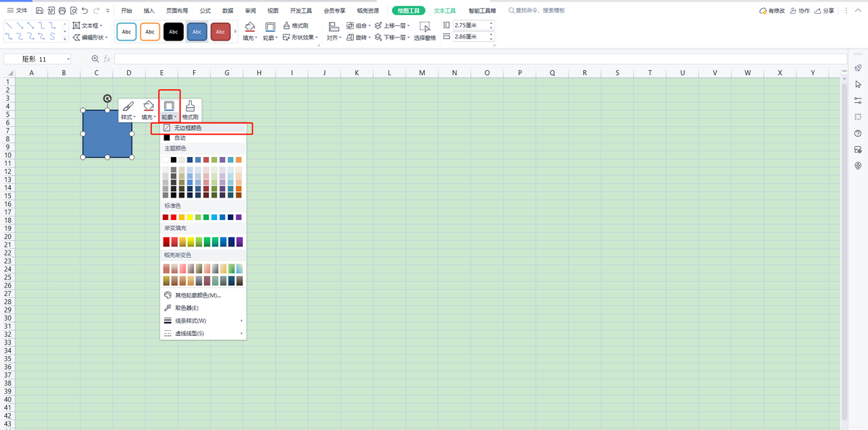Click the print icon in quick access toolbar
Screen dimensions: 868x430
coord(62,11)
